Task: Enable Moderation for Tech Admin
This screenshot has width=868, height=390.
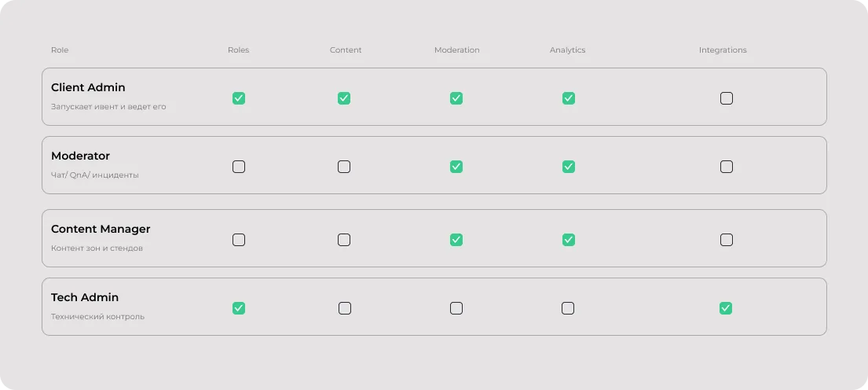Action: coord(456,308)
